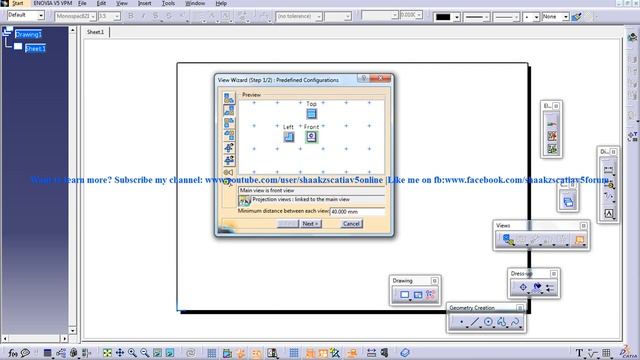Image resolution: width=640 pixels, height=360 pixels.
Task: Select the Profile tool in Geometry Creation
Action: [502, 322]
